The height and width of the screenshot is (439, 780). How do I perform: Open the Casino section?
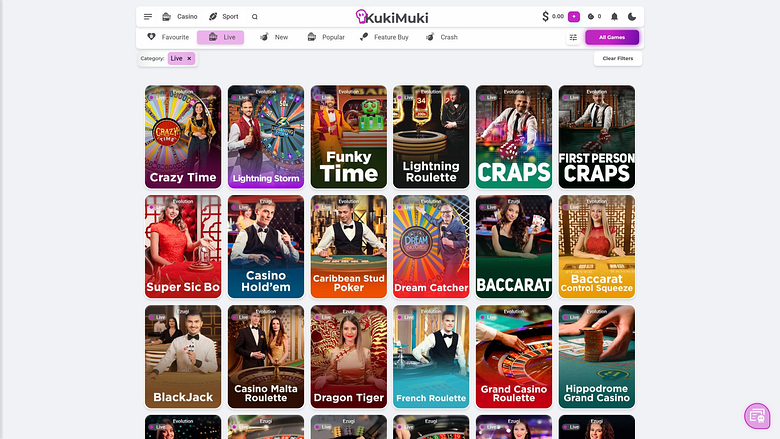coord(180,16)
